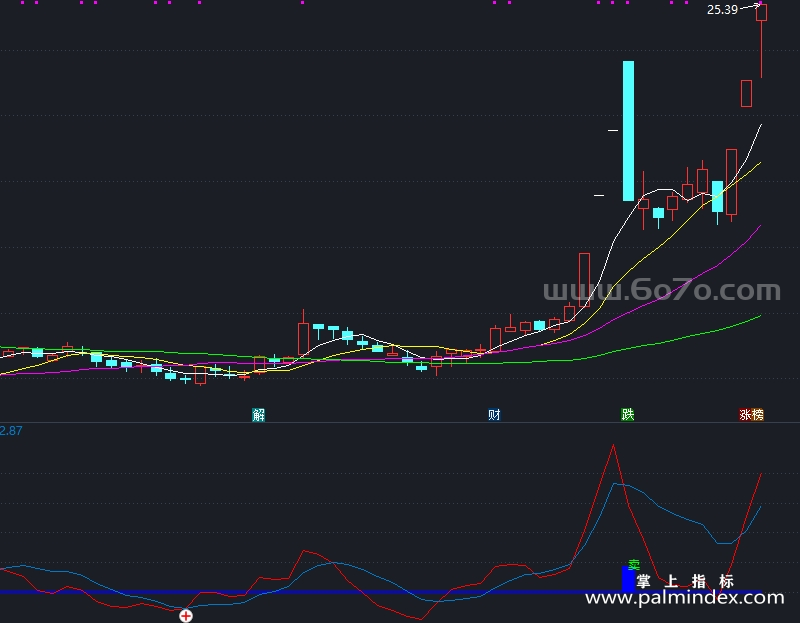Viewport: 800px width, 623px height.
Task: Click the 解 event marker on the timeline
Action: pos(259,414)
